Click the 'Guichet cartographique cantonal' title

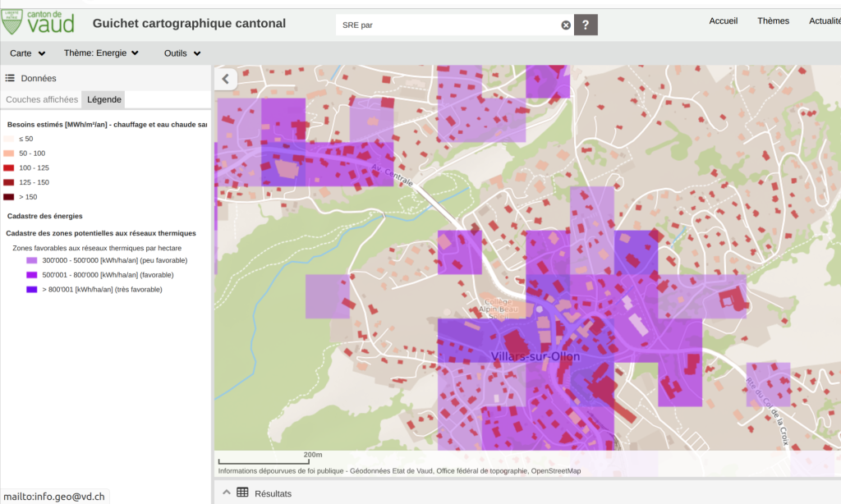coord(189,23)
